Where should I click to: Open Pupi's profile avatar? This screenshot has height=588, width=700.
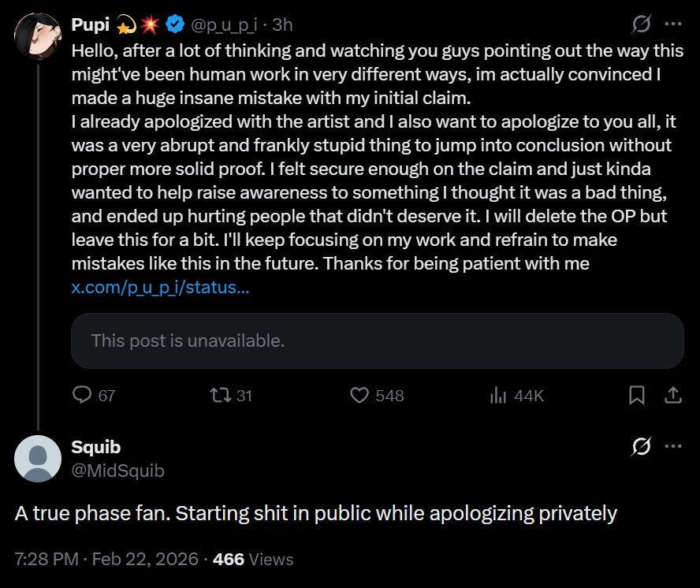[x=38, y=36]
